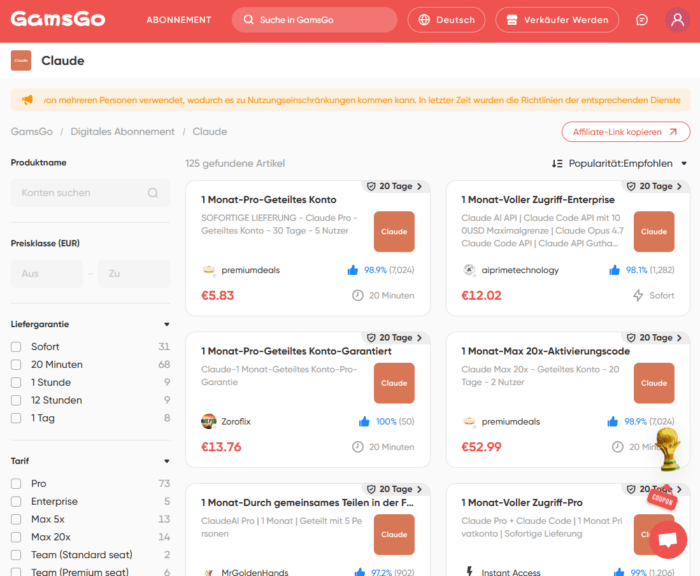Viewport: 700px width, 576px height.
Task: Select the Verkäufer Werden button
Action: [x=557, y=20]
